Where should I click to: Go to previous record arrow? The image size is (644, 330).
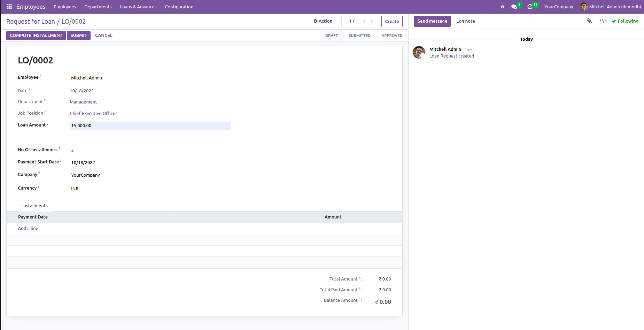(x=364, y=21)
